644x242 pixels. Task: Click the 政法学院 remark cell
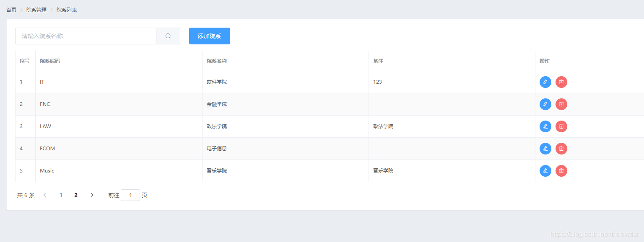coord(452,126)
